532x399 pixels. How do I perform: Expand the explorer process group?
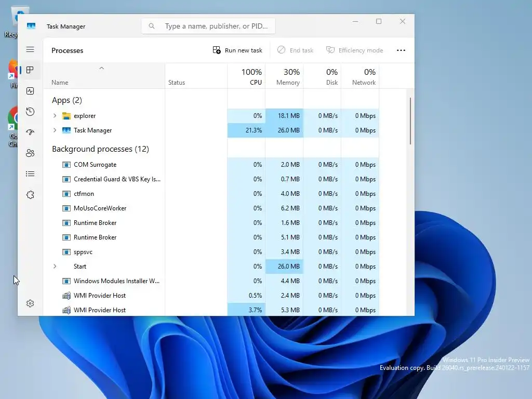click(55, 116)
